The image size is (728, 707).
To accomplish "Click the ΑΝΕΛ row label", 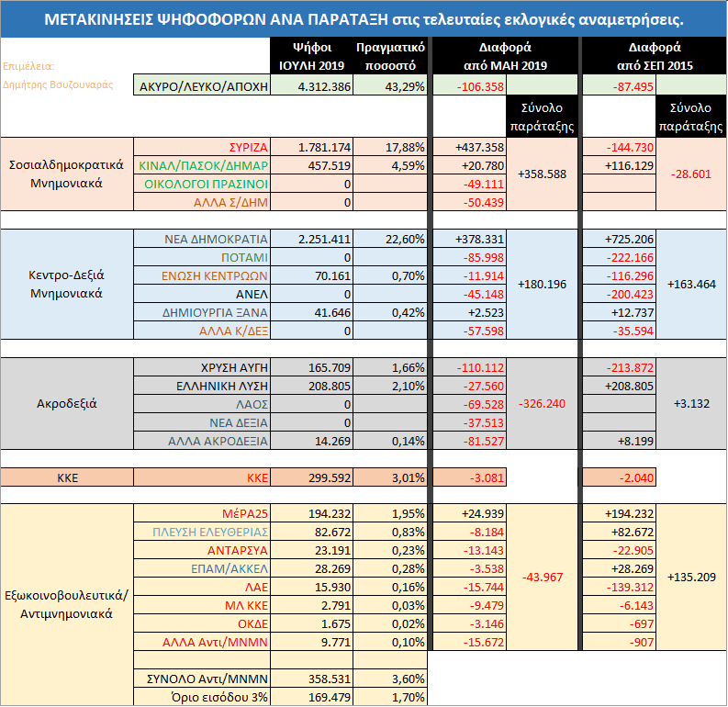I will (202, 294).
